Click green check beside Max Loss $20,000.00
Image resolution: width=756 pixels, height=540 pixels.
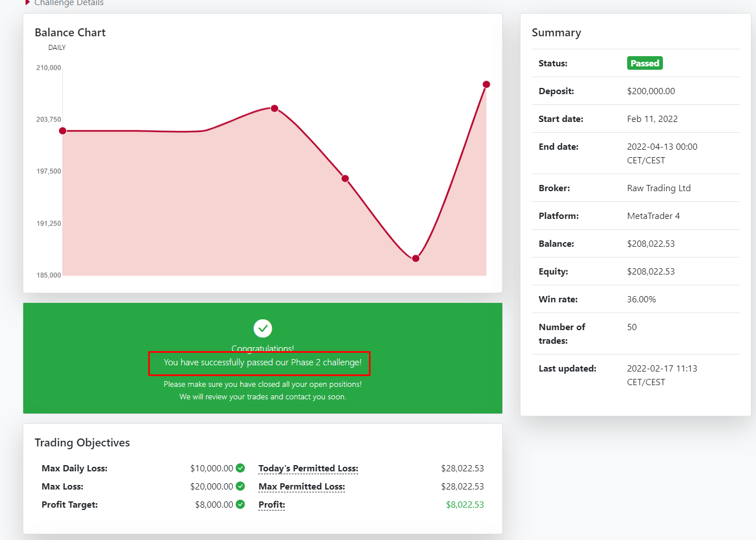tap(241, 486)
